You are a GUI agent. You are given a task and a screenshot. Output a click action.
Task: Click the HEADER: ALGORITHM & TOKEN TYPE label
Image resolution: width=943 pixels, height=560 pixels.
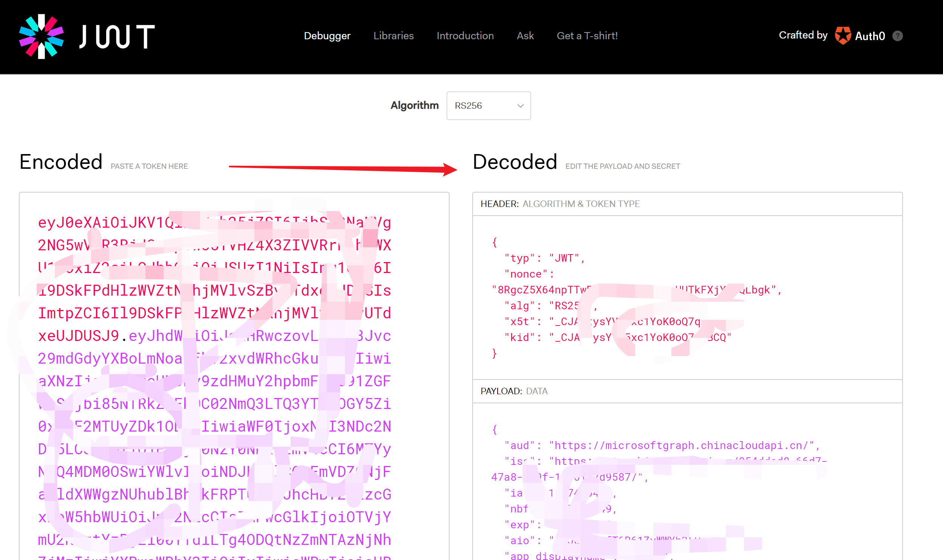560,204
